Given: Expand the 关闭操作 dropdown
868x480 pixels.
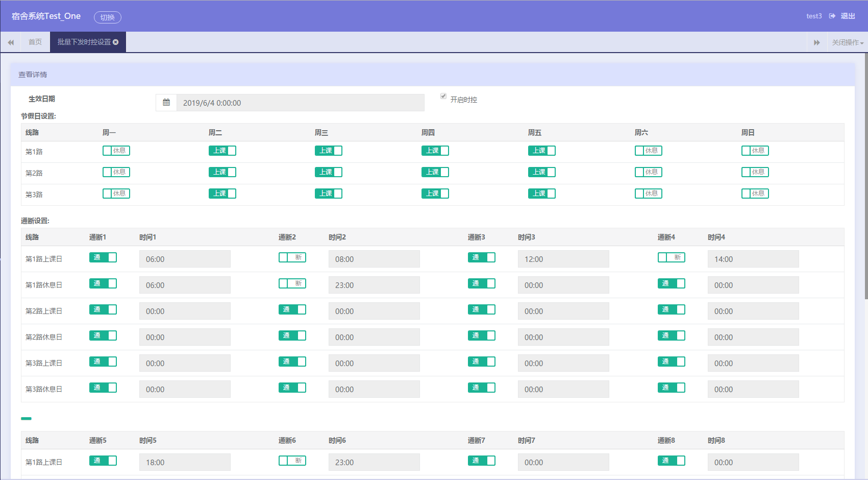Looking at the screenshot, I should (x=848, y=42).
